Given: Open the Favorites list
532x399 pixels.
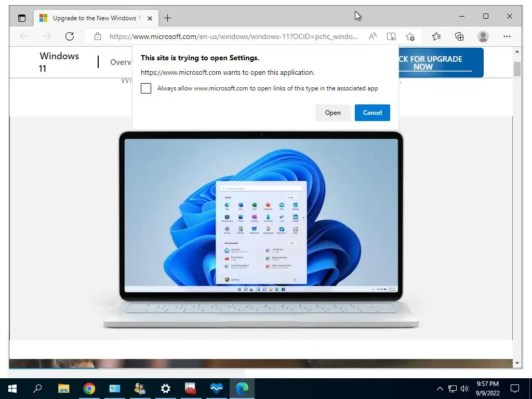Looking at the screenshot, I should [x=436, y=36].
